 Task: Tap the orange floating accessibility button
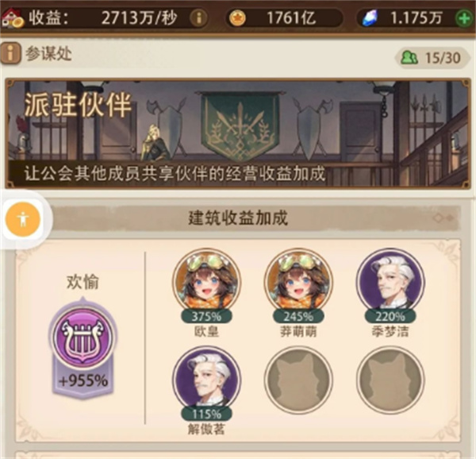coord(23,218)
